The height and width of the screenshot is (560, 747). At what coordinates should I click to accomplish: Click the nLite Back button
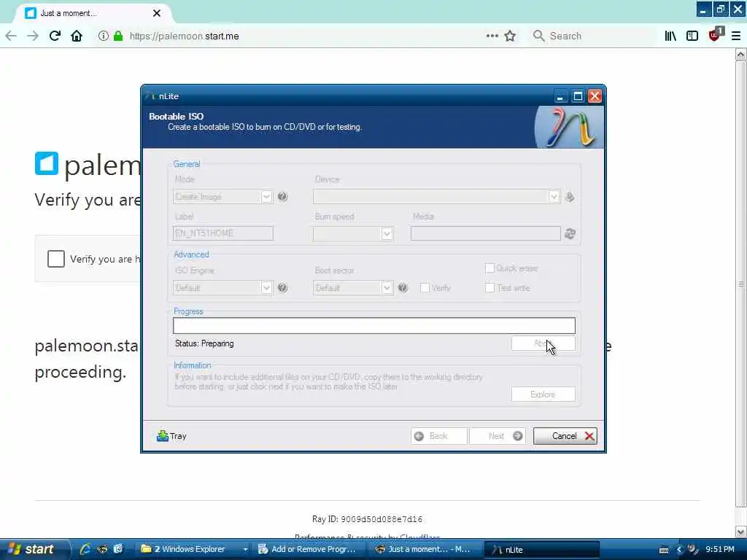tap(438, 436)
